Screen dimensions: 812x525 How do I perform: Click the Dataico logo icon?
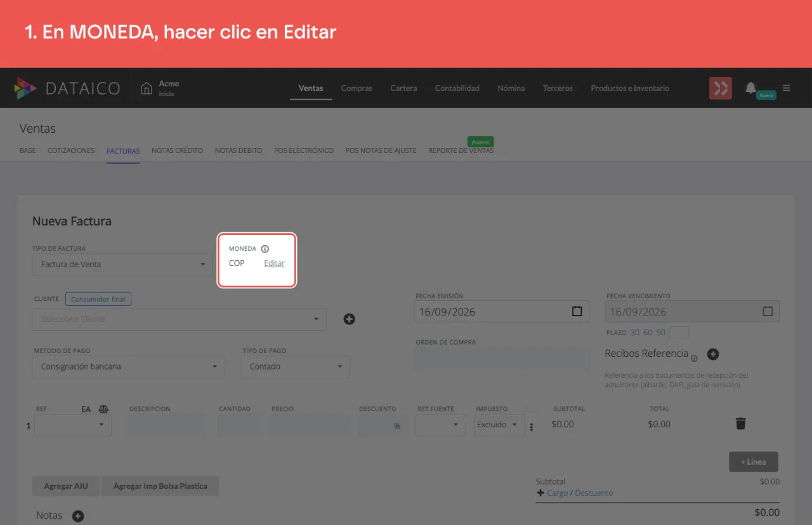click(26, 88)
